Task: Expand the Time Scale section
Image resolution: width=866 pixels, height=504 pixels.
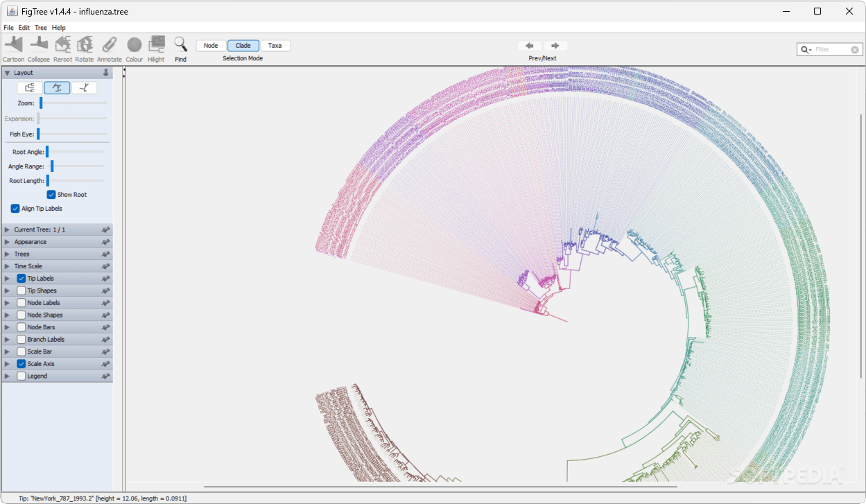Action: tap(8, 266)
